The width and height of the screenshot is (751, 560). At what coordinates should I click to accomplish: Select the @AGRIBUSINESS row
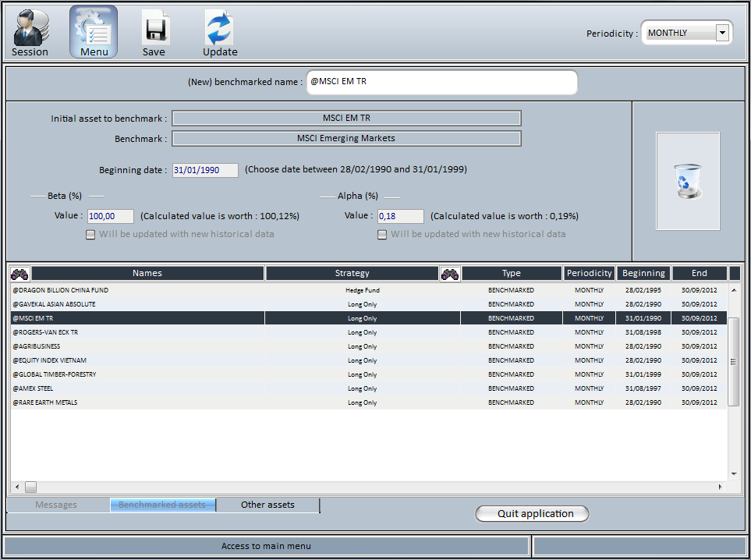[369, 346]
